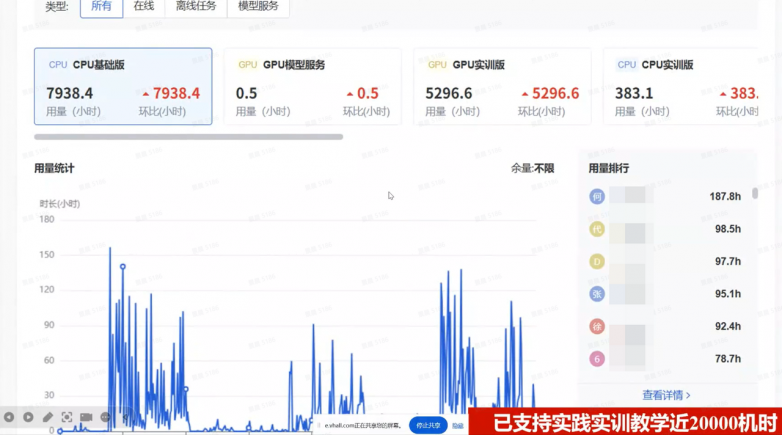The image size is (782, 435).
Task: Click the 停止共享 button
Action: click(428, 425)
